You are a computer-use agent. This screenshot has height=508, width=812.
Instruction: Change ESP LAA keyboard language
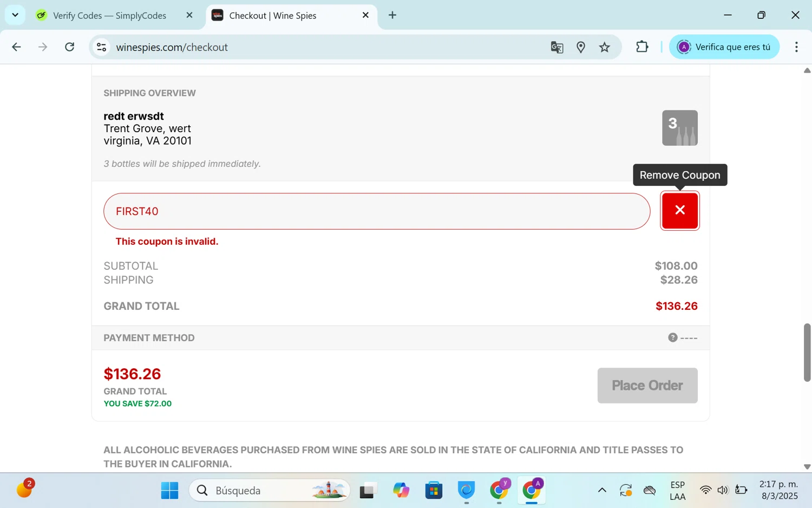pos(677,491)
